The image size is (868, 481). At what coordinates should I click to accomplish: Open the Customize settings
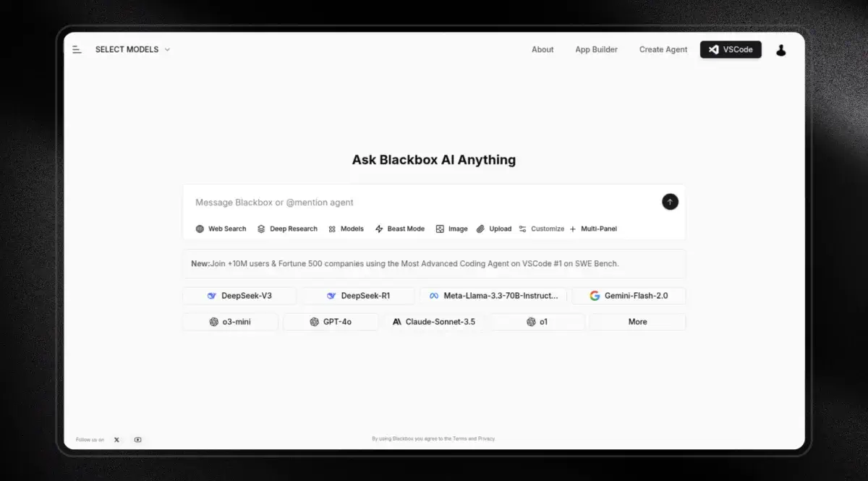point(541,229)
